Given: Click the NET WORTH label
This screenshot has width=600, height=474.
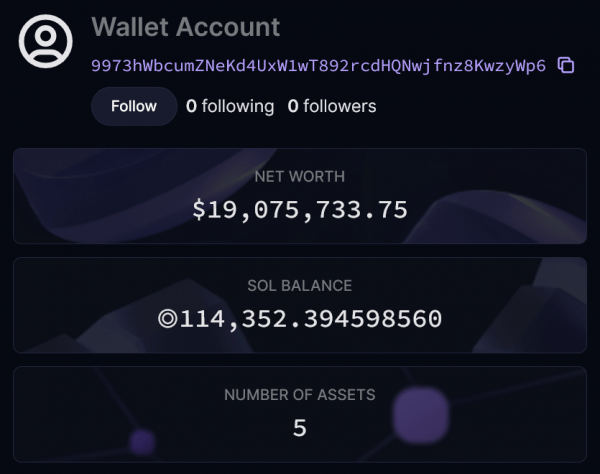Looking at the screenshot, I should coord(300,177).
